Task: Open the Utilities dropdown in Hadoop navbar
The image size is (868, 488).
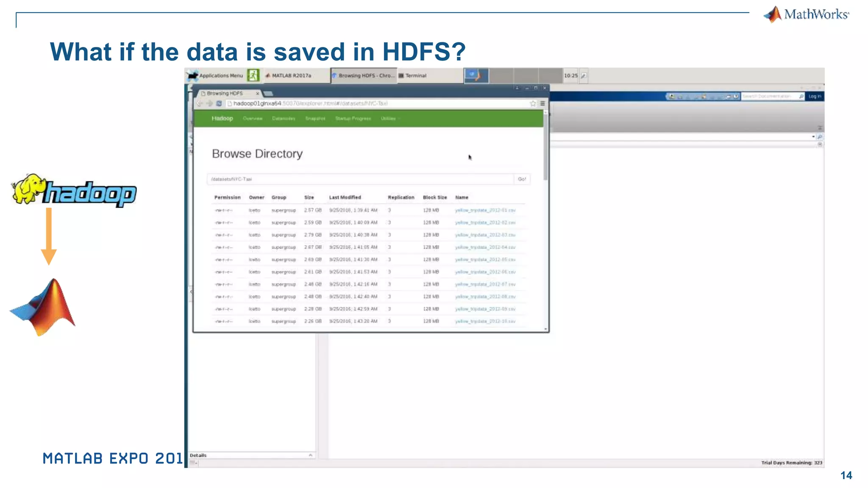Action: [x=389, y=119]
